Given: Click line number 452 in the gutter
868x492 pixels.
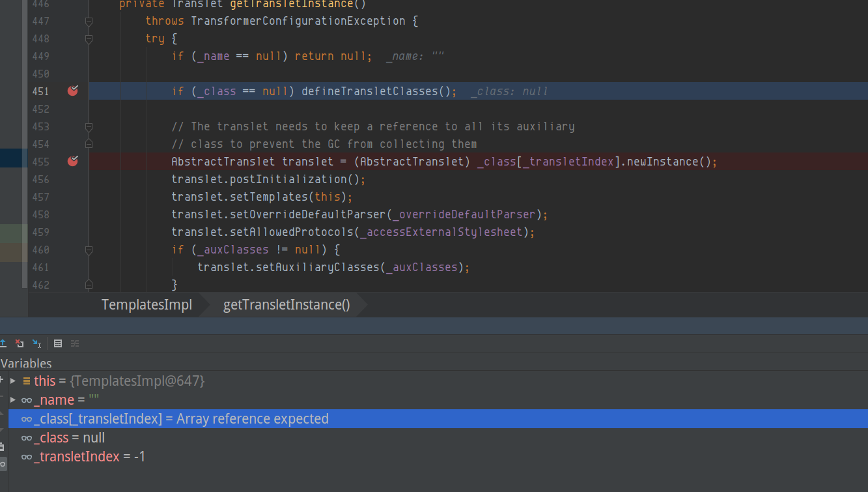Looking at the screenshot, I should (x=40, y=109).
